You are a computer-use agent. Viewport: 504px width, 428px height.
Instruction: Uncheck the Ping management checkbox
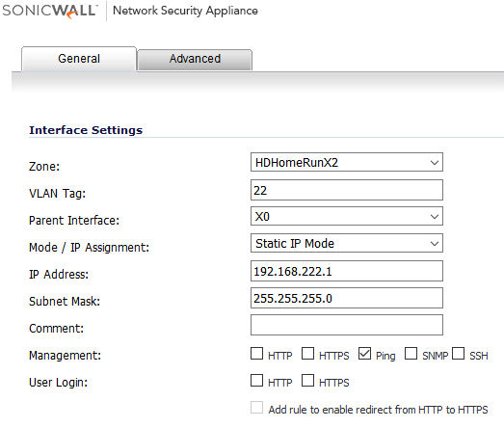(365, 354)
